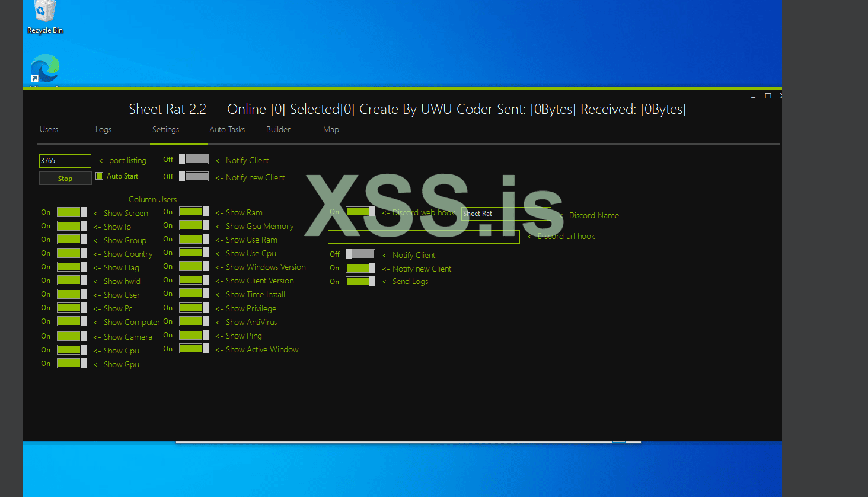Screen dimensions: 868x497
Task: Click the "Received: [0Bytes]" counter text
Action: click(x=633, y=109)
